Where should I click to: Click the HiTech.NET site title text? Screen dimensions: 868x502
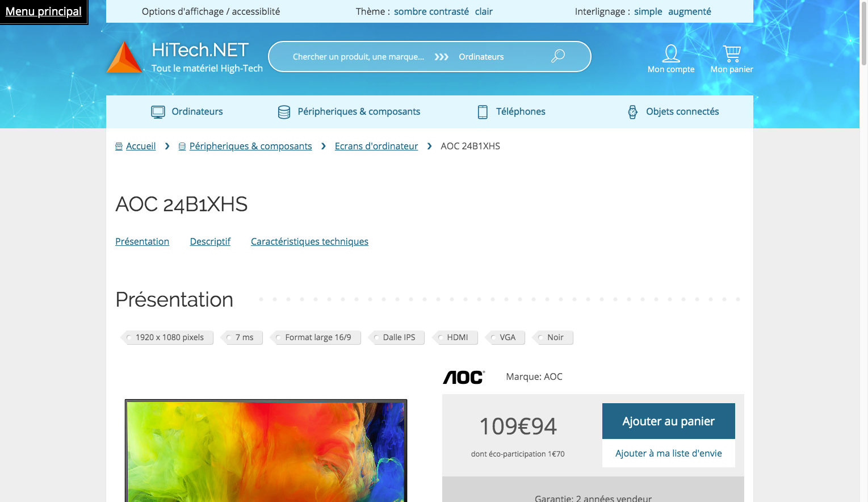pyautogui.click(x=200, y=50)
